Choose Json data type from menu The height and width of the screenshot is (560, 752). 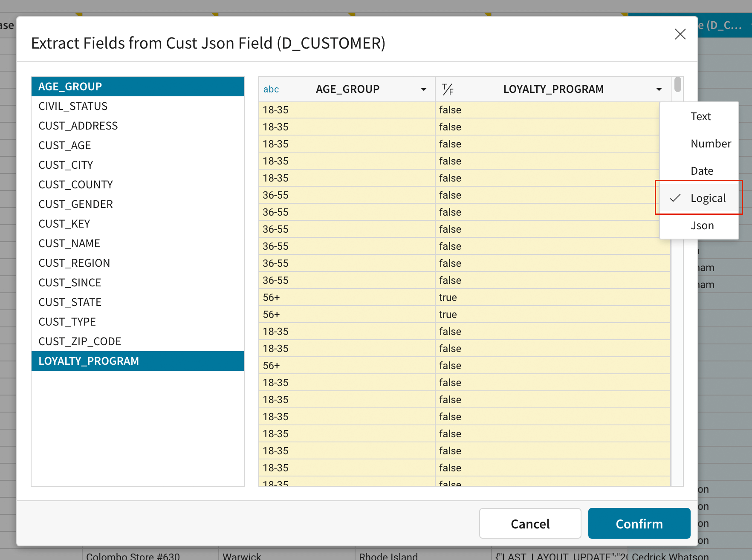click(x=699, y=225)
